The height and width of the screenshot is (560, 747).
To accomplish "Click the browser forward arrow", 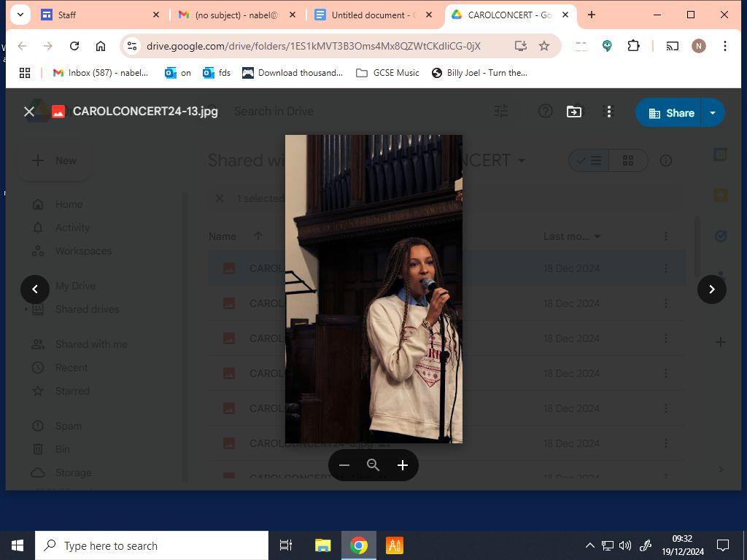I will coord(48,46).
